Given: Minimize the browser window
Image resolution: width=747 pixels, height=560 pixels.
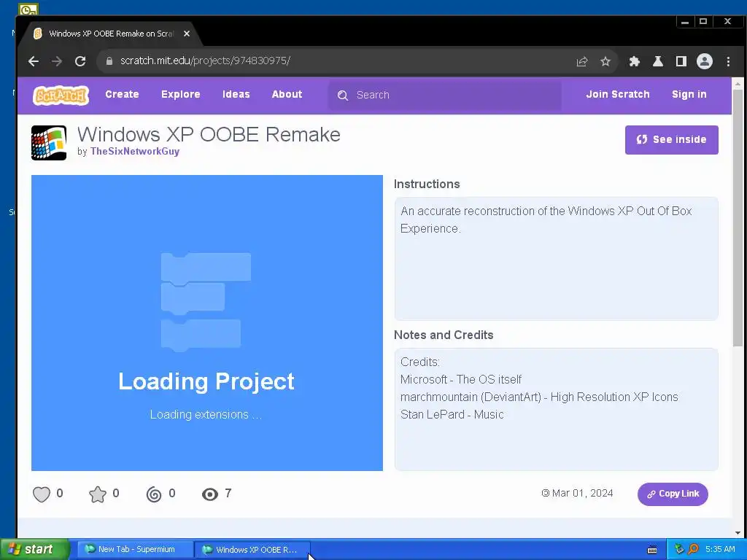Looking at the screenshot, I should pyautogui.click(x=685, y=22).
